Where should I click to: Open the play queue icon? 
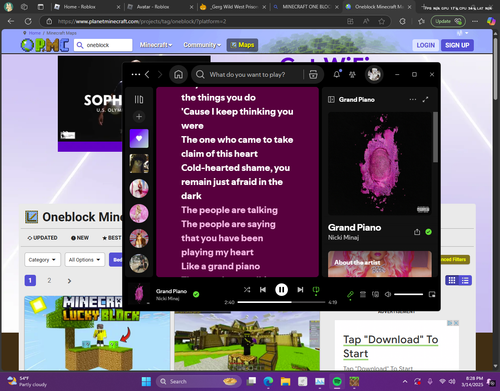tap(363, 294)
